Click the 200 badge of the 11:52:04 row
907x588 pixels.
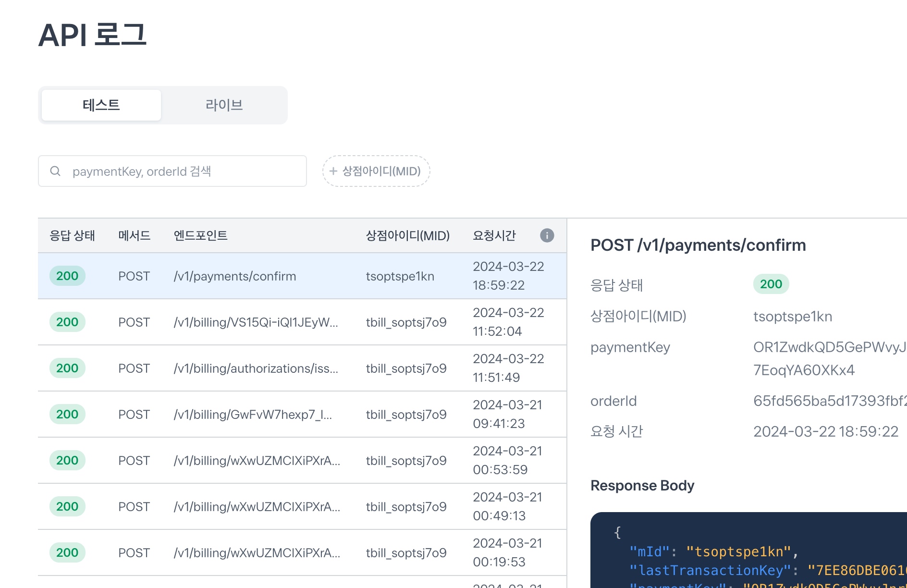[x=67, y=322]
